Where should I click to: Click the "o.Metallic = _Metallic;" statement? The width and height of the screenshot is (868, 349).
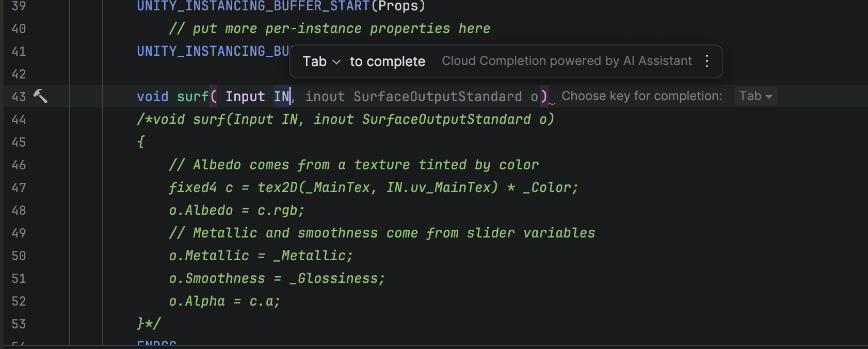[x=261, y=256]
